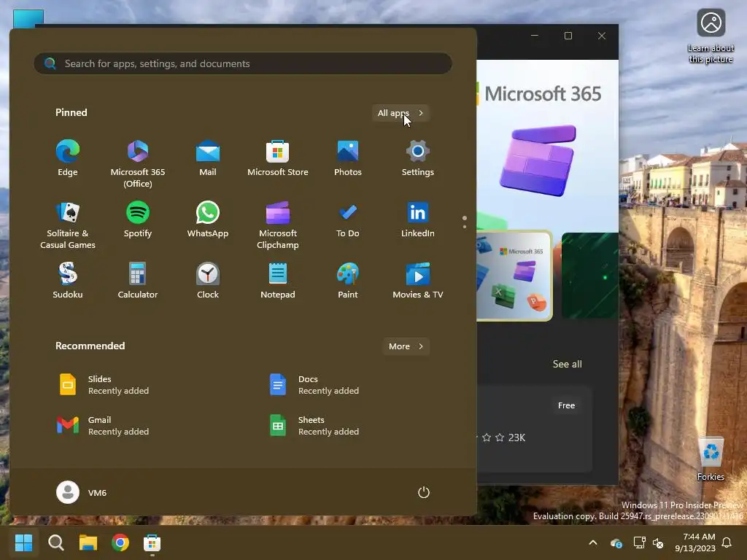Launch the Photos app
Screen dimensions: 747x560
[348, 158]
